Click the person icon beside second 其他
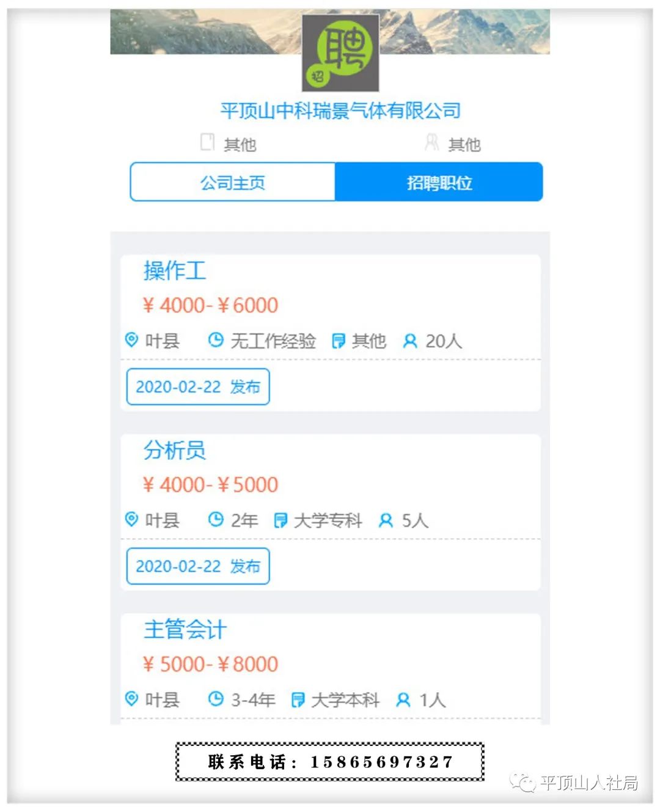Image resolution: width=660 pixels, height=812 pixels. [431, 142]
